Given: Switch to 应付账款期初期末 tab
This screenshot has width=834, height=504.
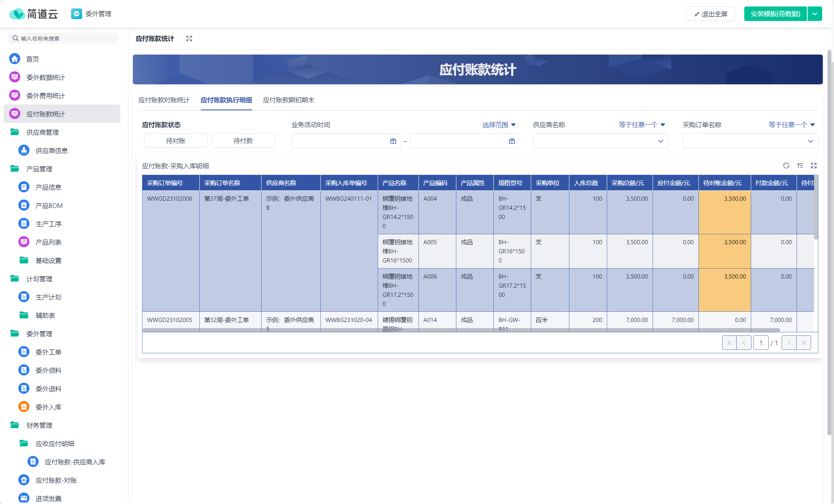Looking at the screenshot, I should click(x=288, y=100).
